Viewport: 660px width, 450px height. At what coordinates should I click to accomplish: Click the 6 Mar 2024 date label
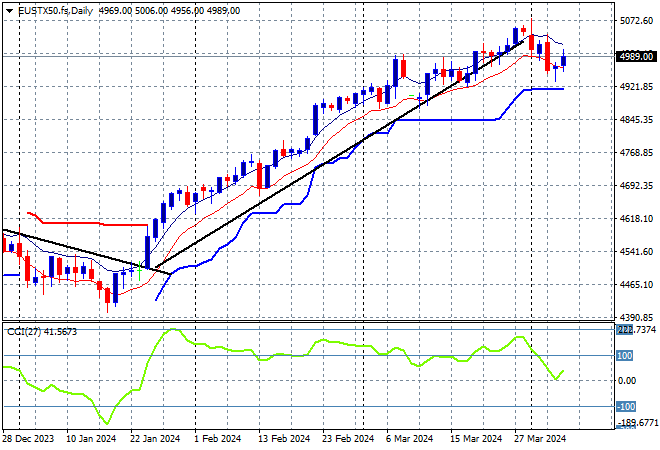tap(406, 437)
